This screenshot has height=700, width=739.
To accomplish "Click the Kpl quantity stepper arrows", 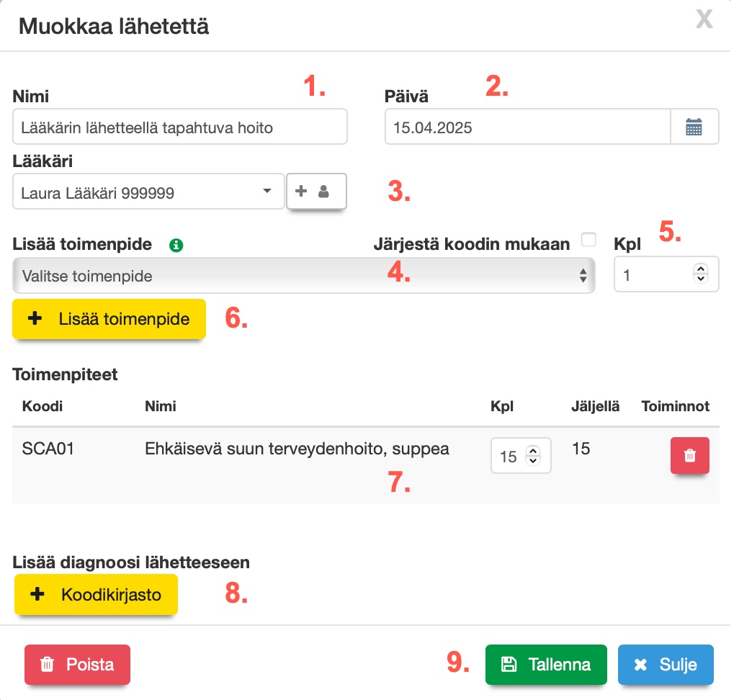I will (700, 274).
